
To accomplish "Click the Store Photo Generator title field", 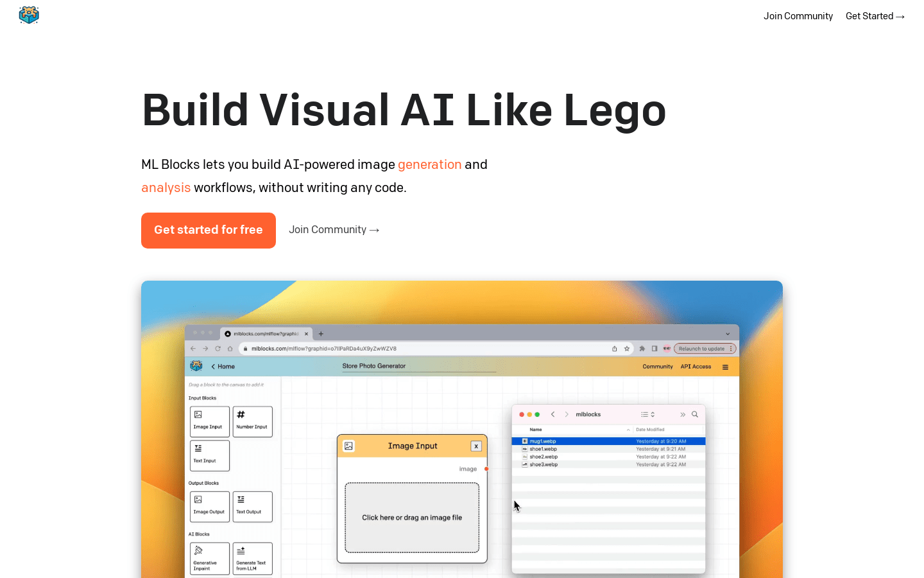I will 419,366.
